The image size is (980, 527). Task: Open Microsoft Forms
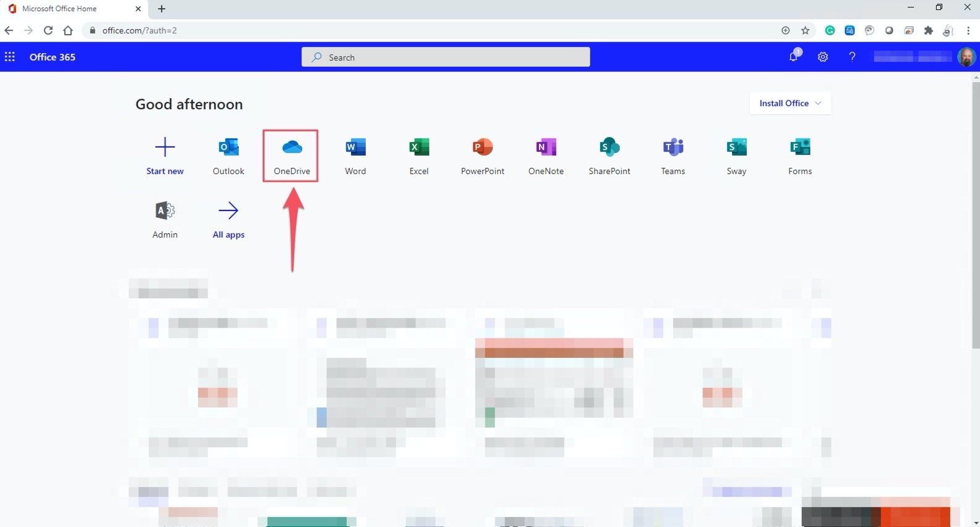click(x=800, y=156)
